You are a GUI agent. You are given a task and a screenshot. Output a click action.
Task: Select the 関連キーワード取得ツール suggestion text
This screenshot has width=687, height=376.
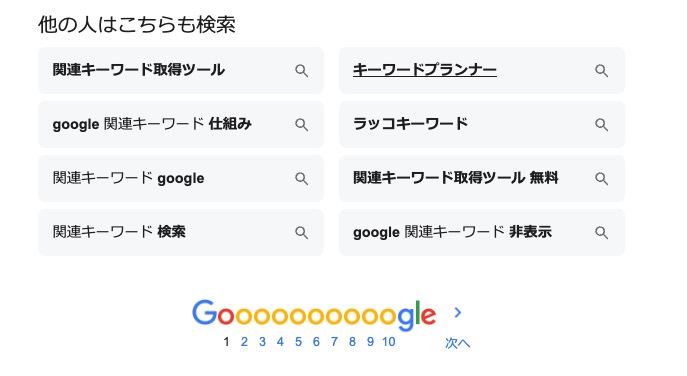pyautogui.click(x=138, y=70)
